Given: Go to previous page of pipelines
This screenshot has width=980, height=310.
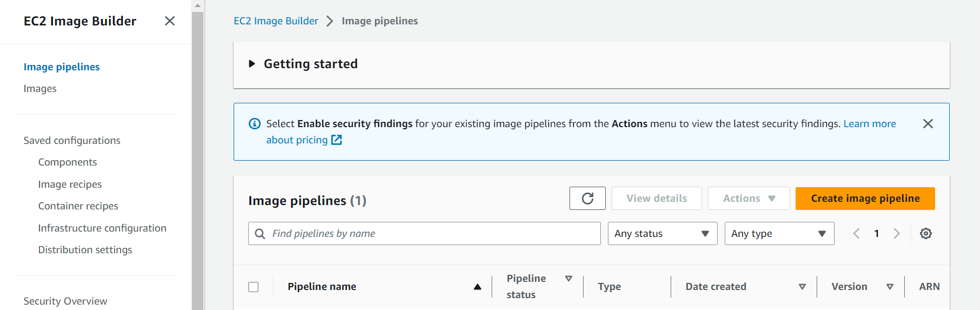Looking at the screenshot, I should tap(857, 234).
